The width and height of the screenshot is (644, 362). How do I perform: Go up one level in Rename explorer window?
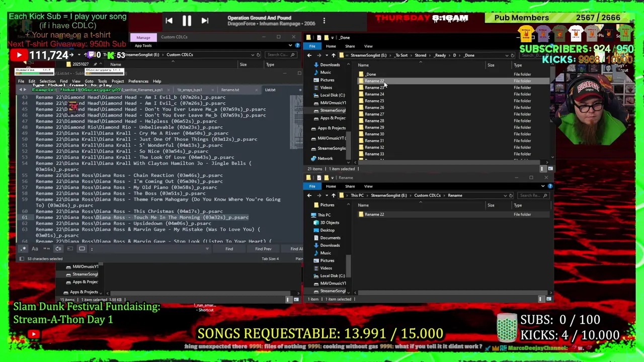tap(333, 196)
